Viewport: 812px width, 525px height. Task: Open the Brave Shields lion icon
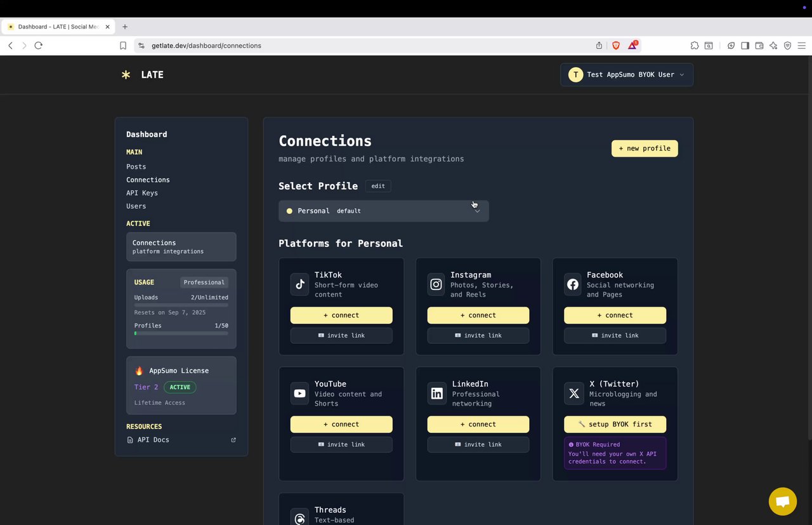[616, 46]
